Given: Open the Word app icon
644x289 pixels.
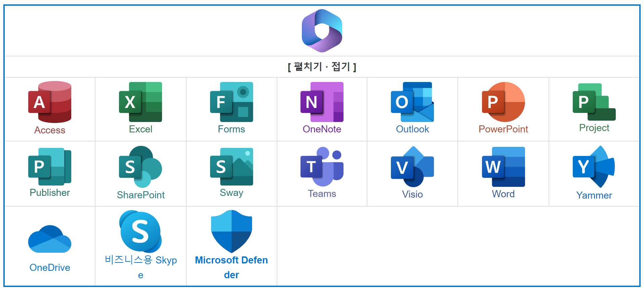Looking at the screenshot, I should point(503,167).
